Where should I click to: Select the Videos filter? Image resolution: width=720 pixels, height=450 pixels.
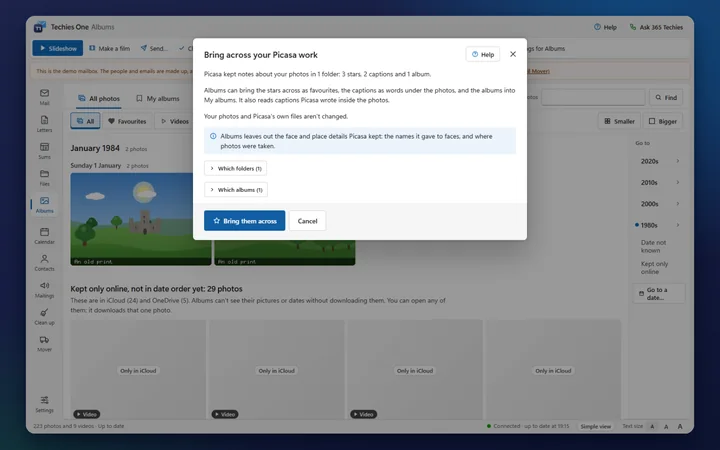coord(175,121)
